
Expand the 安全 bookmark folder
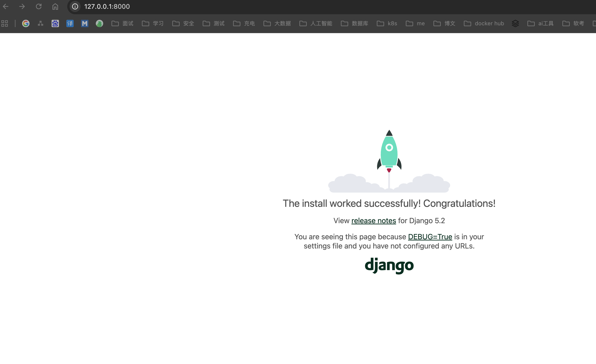point(183,23)
